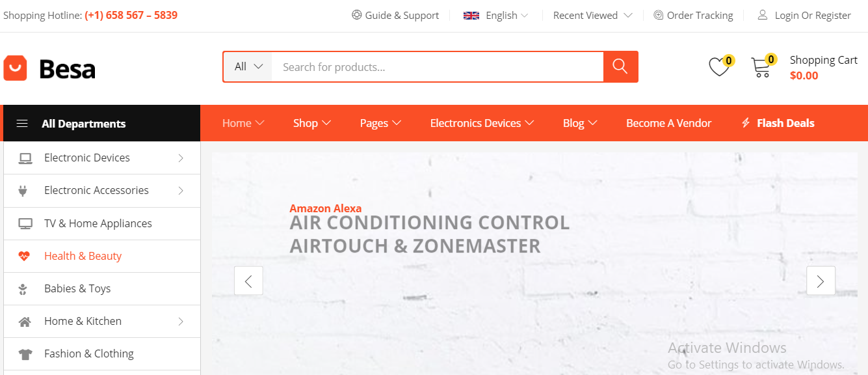Image resolution: width=868 pixels, height=375 pixels.
Task: Expand Electronic Accessories submenu arrow
Action: coord(181,190)
